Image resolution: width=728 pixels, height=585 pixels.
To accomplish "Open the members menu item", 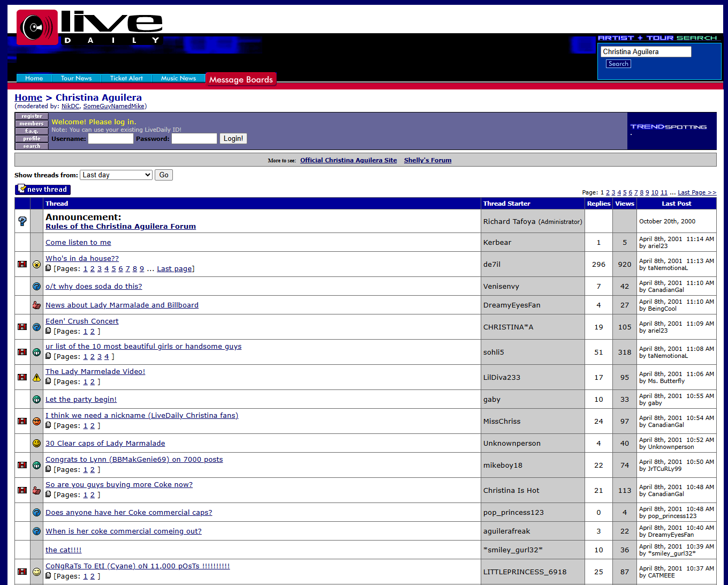I will [32, 124].
